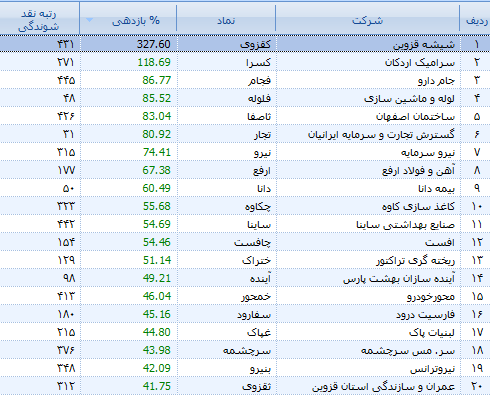Click the return value 67.38
The height and width of the screenshot is (395, 490).
pyautogui.click(x=156, y=170)
